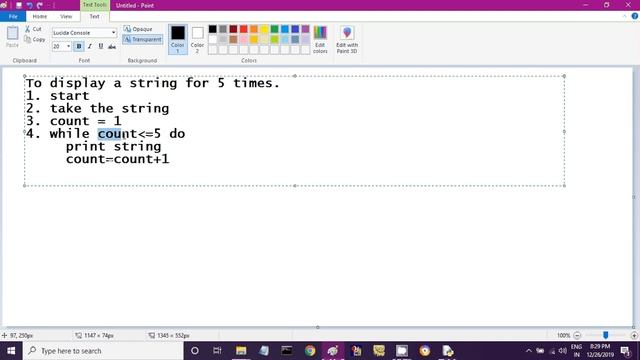Click the Text Tools contextual tab header
The height and width of the screenshot is (360, 640).
[94, 5]
